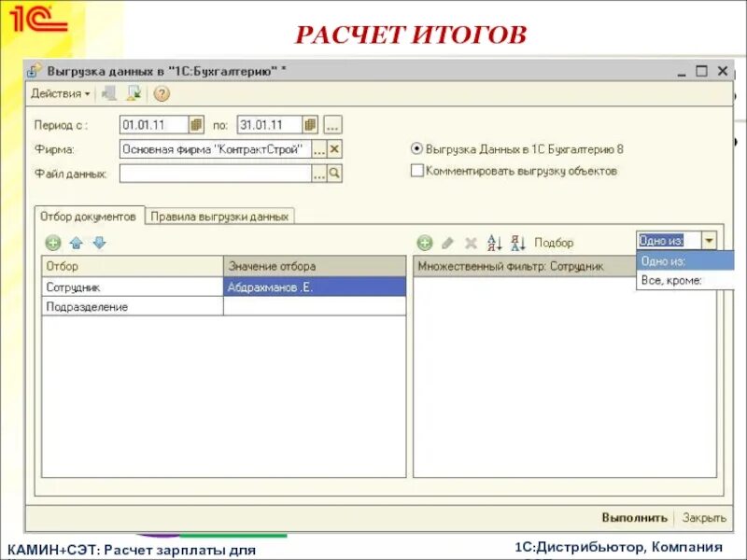The width and height of the screenshot is (747, 560).
Task: Switch to Правила выгрузки данных tab
Action: tap(219, 217)
